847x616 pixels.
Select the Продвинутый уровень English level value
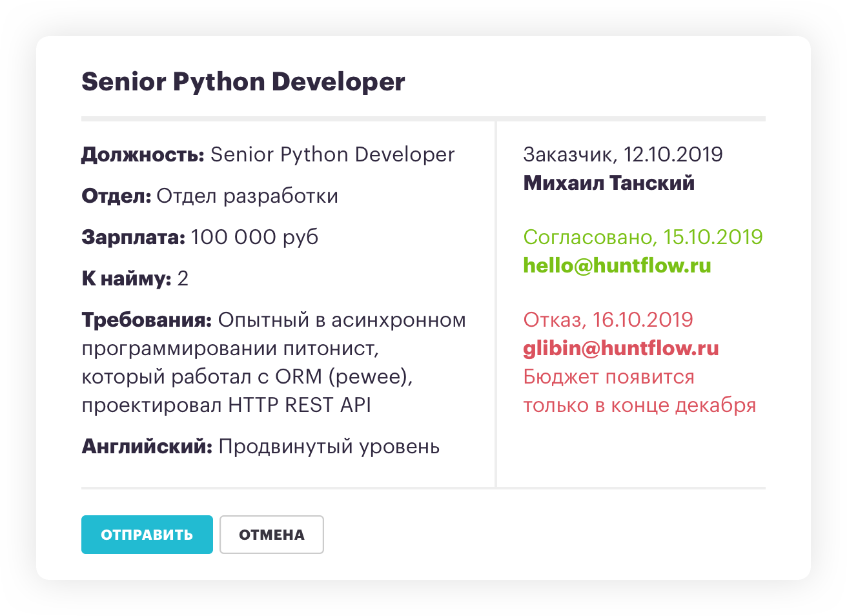point(329,447)
